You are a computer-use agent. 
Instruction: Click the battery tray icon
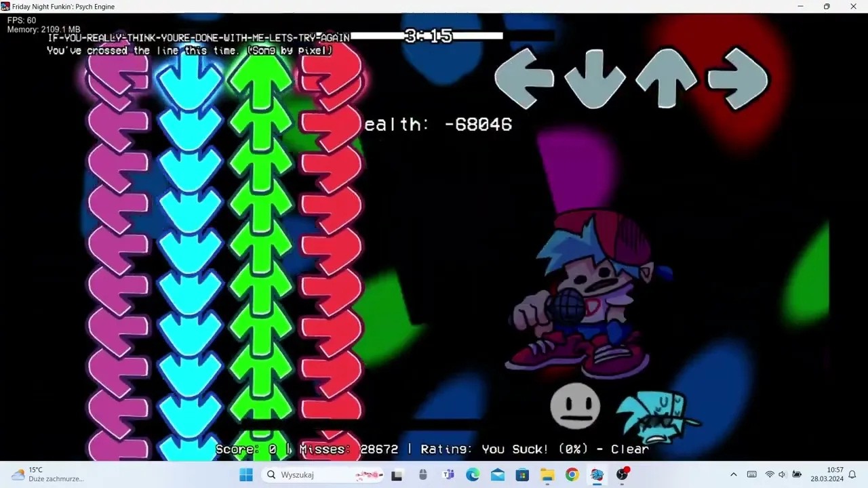point(797,474)
